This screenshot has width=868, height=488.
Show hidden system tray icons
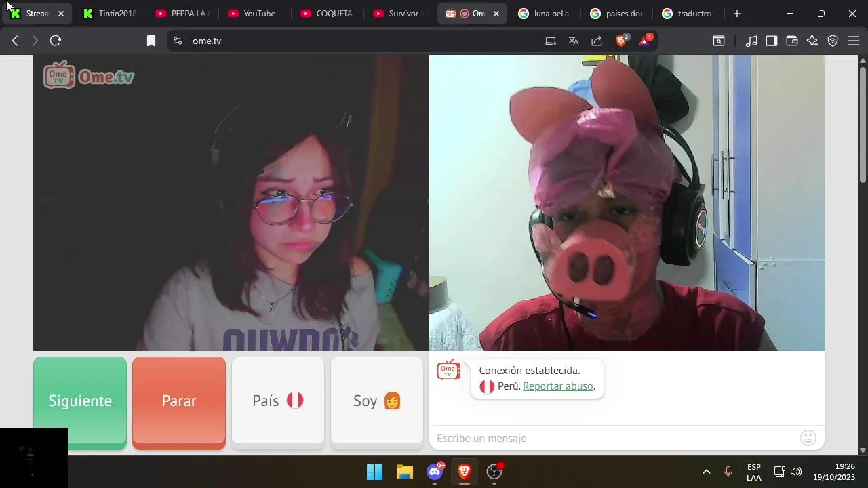[706, 472]
